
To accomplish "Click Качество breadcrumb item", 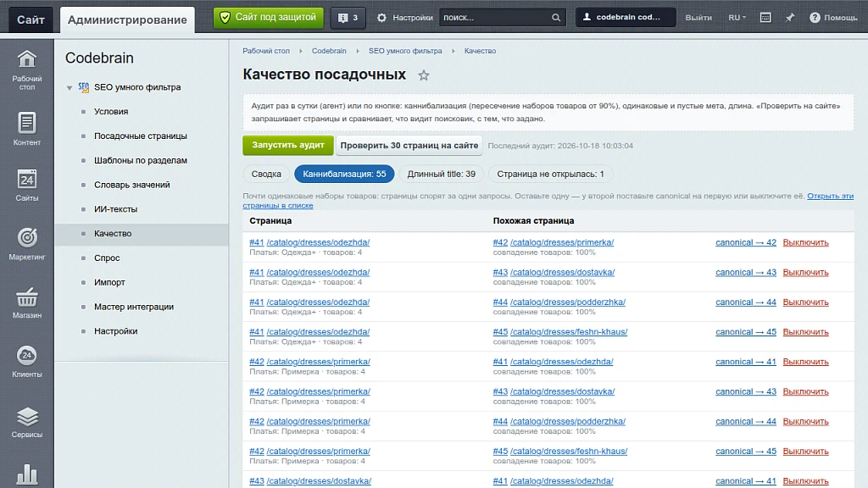I will [x=480, y=51].
